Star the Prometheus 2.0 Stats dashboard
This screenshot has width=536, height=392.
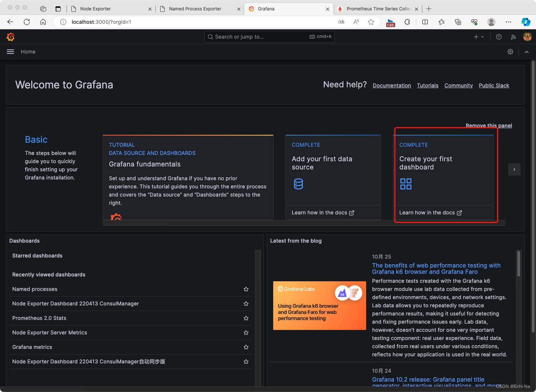click(x=246, y=318)
